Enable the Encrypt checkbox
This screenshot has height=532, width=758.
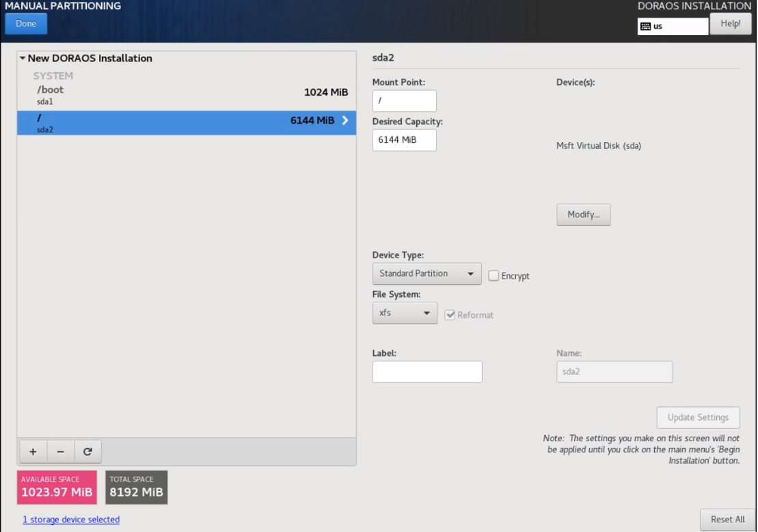pos(493,276)
